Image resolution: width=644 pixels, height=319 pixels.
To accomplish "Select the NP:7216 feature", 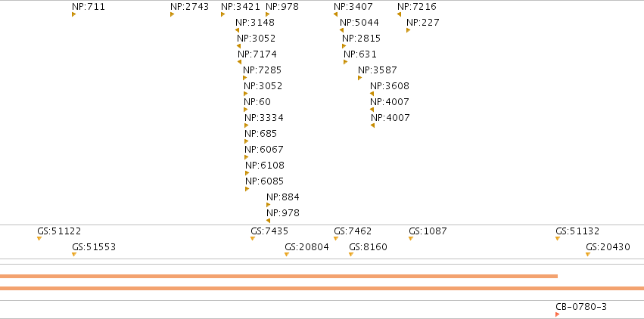I will [417, 7].
